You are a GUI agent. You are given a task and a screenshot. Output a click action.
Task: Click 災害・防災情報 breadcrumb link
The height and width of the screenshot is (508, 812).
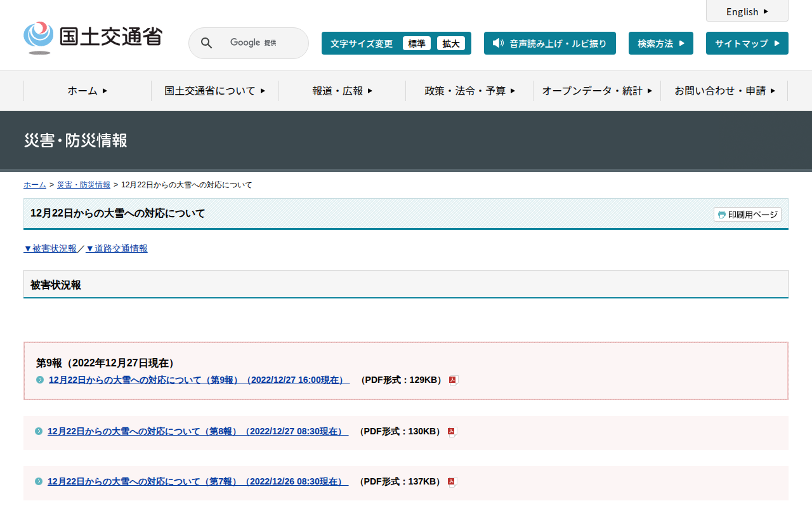84,185
